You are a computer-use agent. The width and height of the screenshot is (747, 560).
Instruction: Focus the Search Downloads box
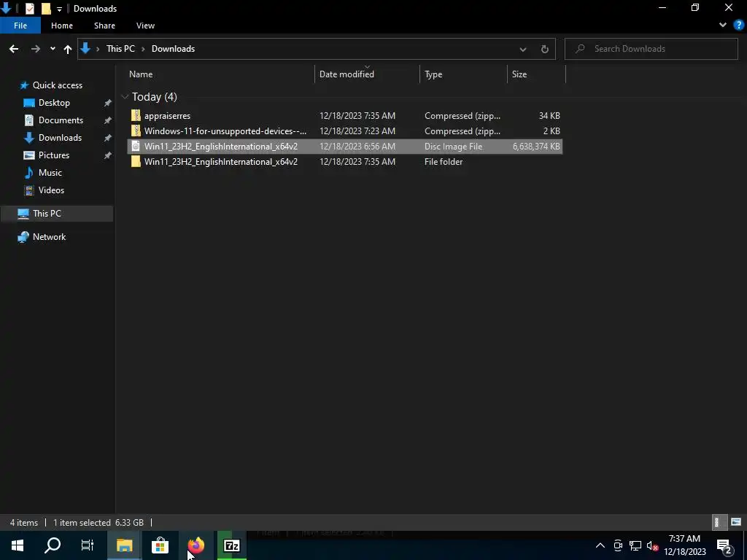(x=651, y=49)
